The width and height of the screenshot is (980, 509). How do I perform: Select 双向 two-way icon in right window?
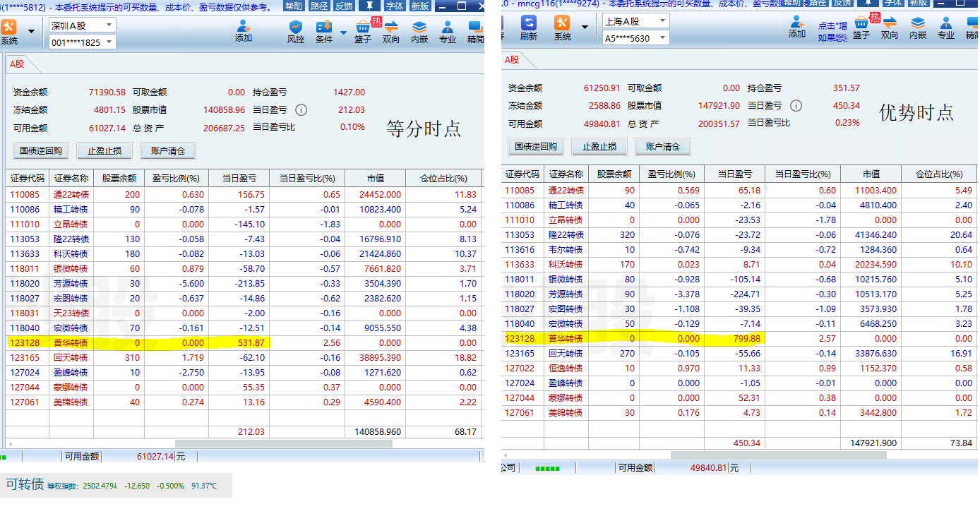(890, 28)
